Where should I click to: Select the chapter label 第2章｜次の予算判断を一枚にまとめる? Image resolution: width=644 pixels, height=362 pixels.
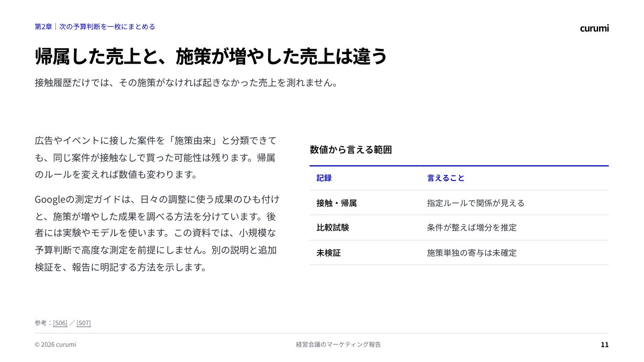(x=95, y=27)
